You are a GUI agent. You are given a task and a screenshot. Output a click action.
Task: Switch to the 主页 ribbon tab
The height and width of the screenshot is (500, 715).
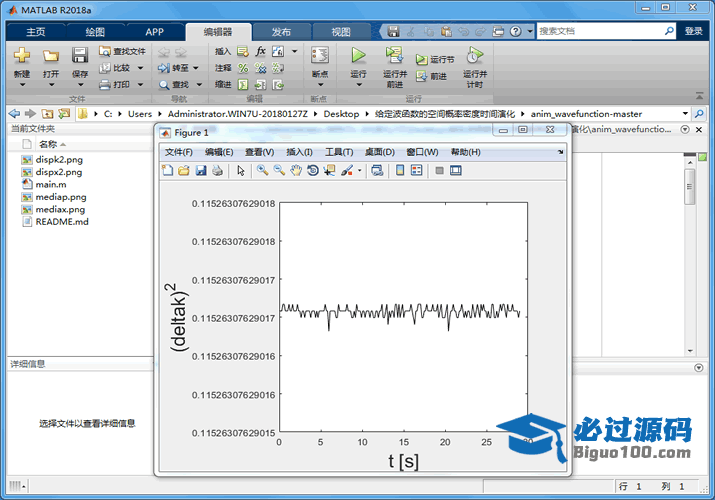[x=36, y=31]
